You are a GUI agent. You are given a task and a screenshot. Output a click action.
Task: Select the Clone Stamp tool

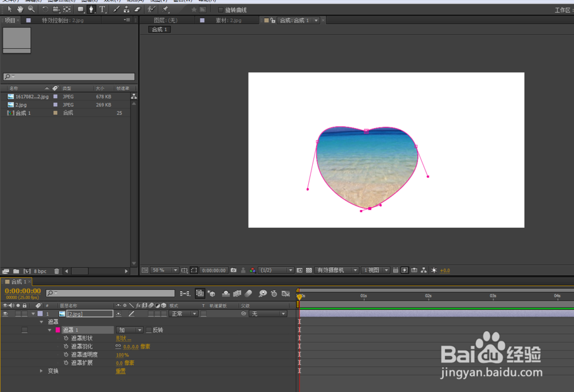[x=127, y=9]
